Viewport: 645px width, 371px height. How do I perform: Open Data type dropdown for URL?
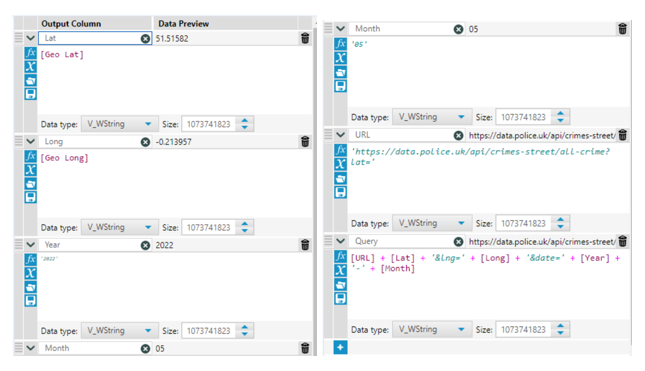(x=431, y=223)
